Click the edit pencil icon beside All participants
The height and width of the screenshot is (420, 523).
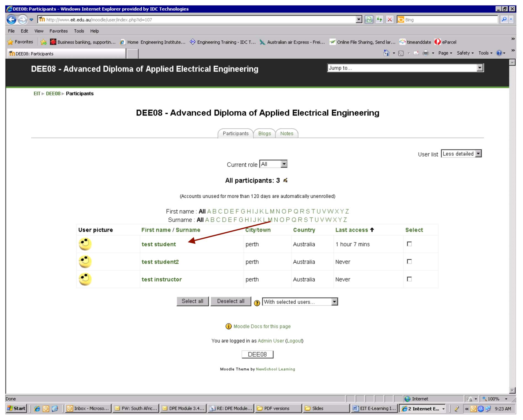(x=285, y=180)
